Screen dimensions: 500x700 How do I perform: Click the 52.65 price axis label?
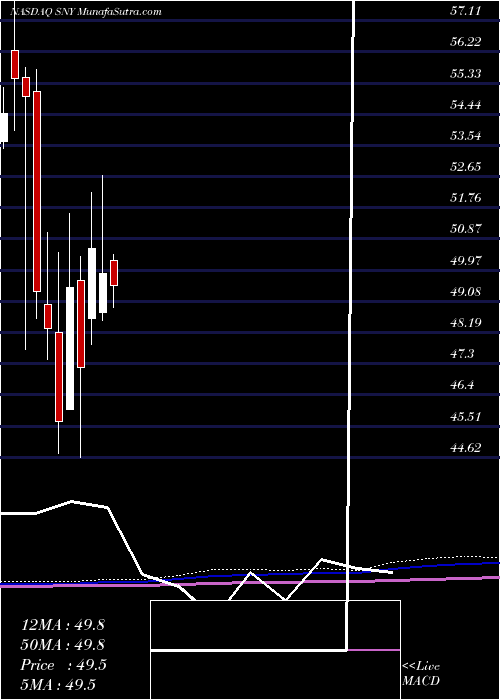[x=465, y=167]
